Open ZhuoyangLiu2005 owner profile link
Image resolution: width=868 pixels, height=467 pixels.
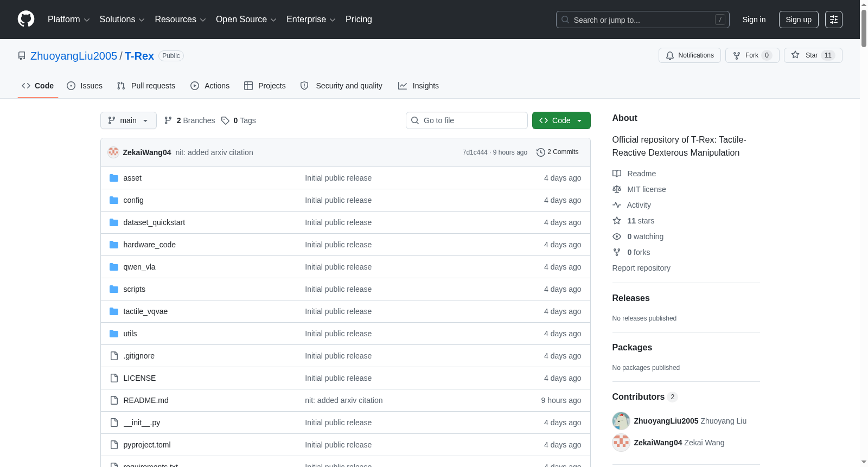pyautogui.click(x=74, y=56)
